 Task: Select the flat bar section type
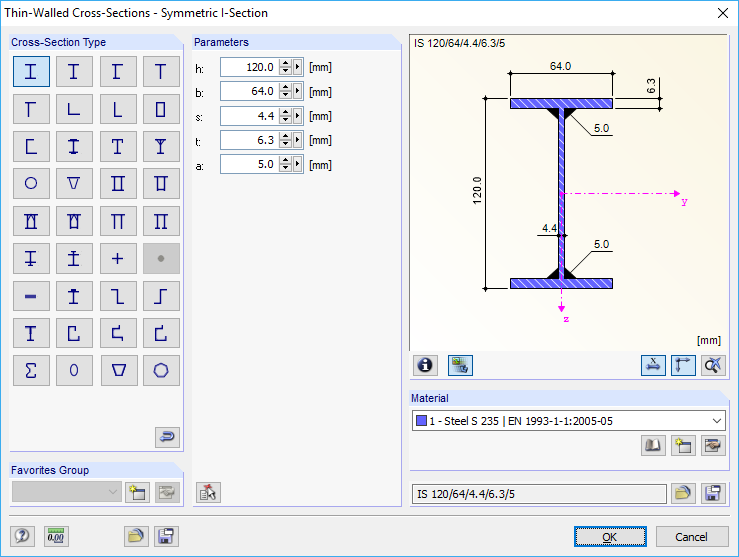31,296
